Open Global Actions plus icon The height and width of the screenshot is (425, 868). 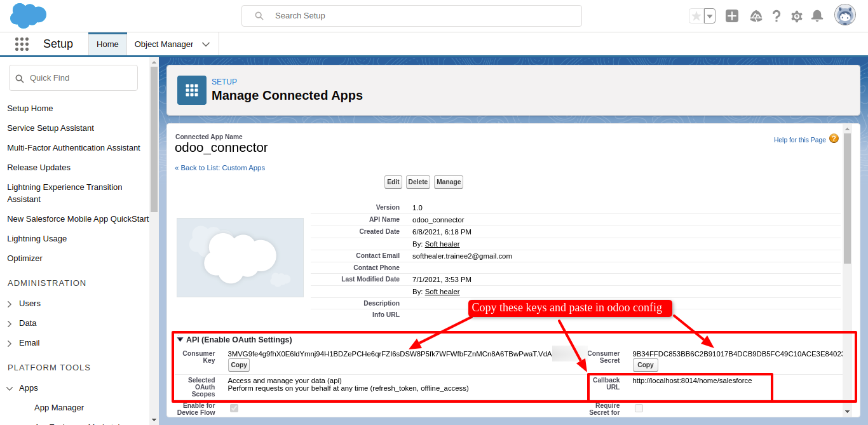732,16
